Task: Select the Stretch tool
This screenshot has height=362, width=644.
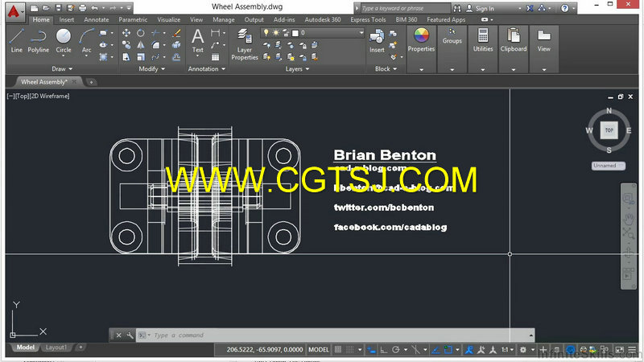Action: coord(126,57)
